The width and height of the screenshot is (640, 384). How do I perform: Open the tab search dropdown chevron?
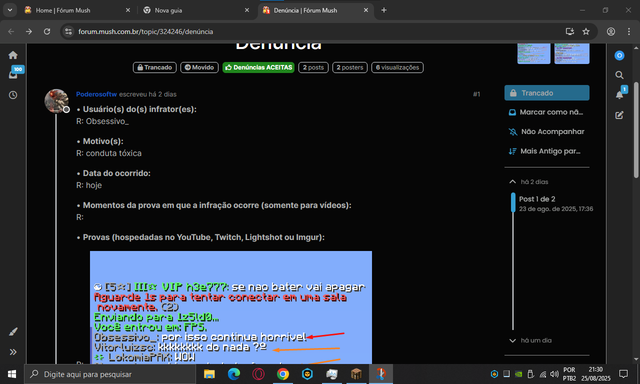coord(10,10)
